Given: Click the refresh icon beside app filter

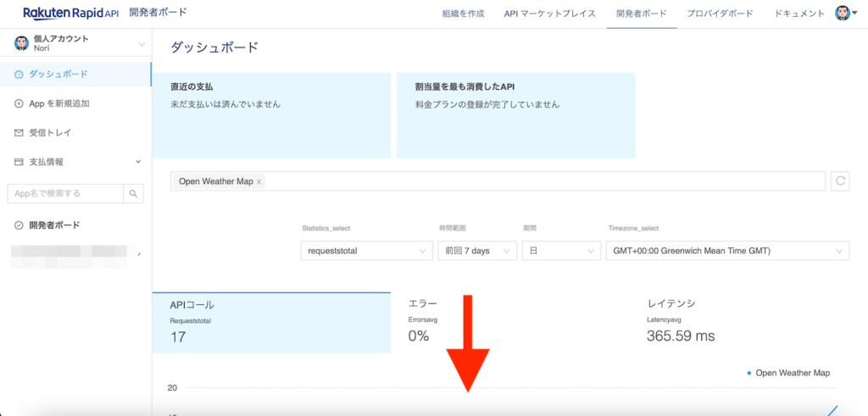Looking at the screenshot, I should point(840,180).
